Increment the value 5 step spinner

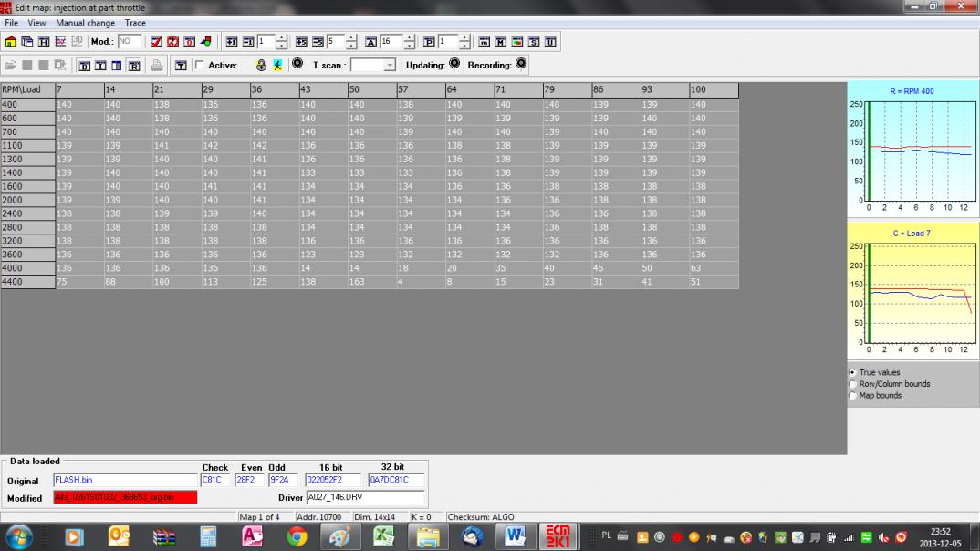click(353, 38)
